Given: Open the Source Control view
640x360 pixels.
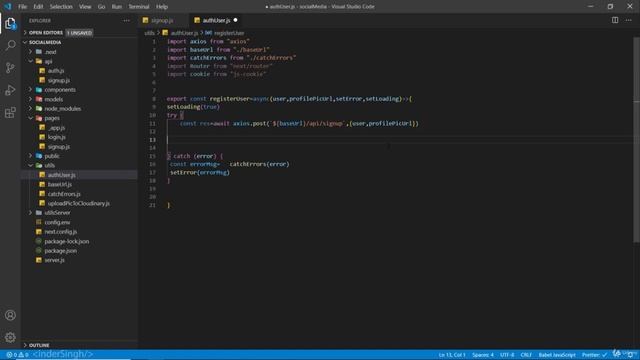Looking at the screenshot, I should [x=10, y=67].
